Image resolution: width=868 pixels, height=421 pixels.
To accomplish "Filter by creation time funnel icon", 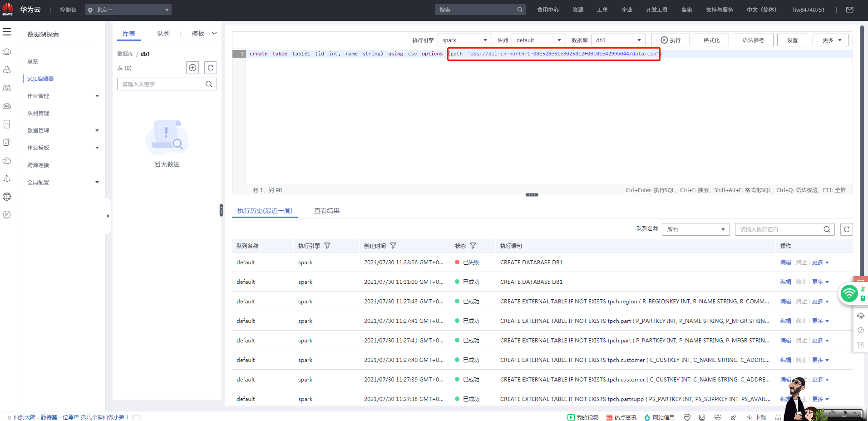I will 393,246.
